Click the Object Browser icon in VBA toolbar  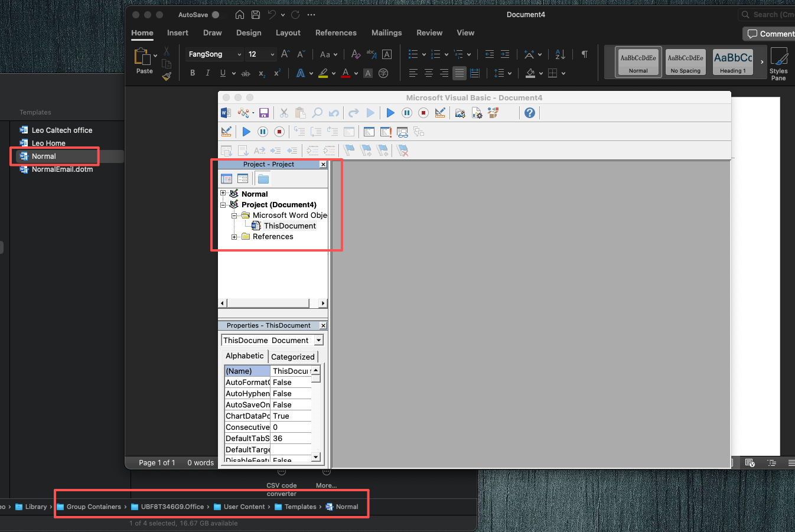493,113
